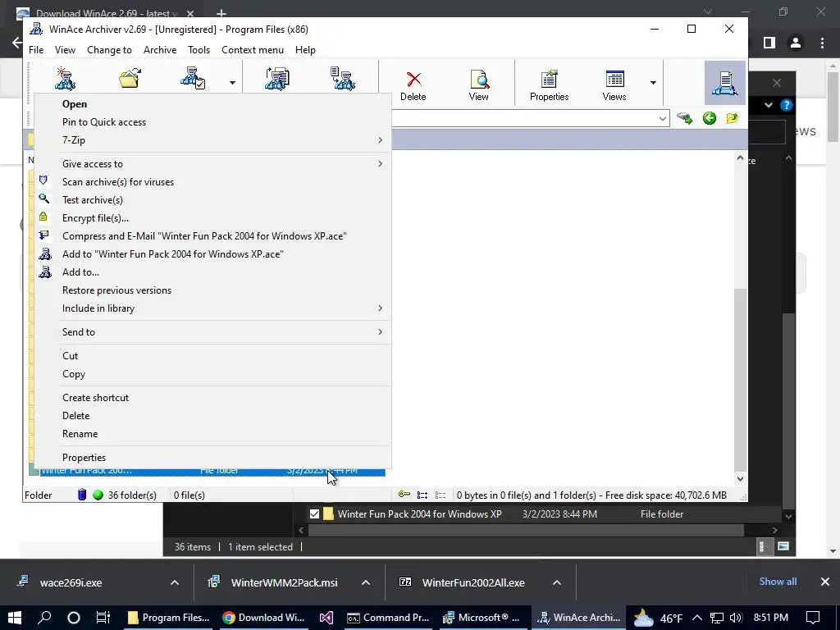Select Pin to Quick access
840x630 pixels.
212,122
